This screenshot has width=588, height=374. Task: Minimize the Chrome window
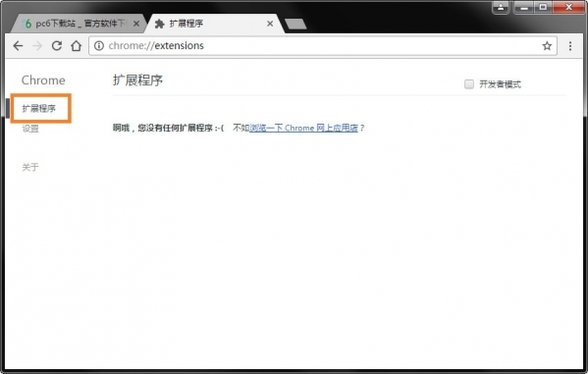[x=524, y=7]
